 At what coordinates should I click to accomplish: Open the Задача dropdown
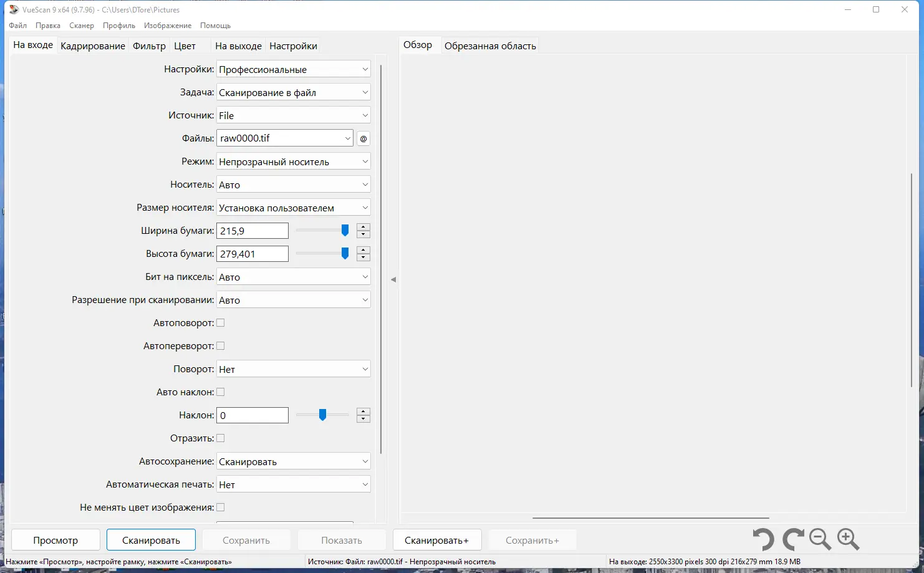click(x=293, y=92)
